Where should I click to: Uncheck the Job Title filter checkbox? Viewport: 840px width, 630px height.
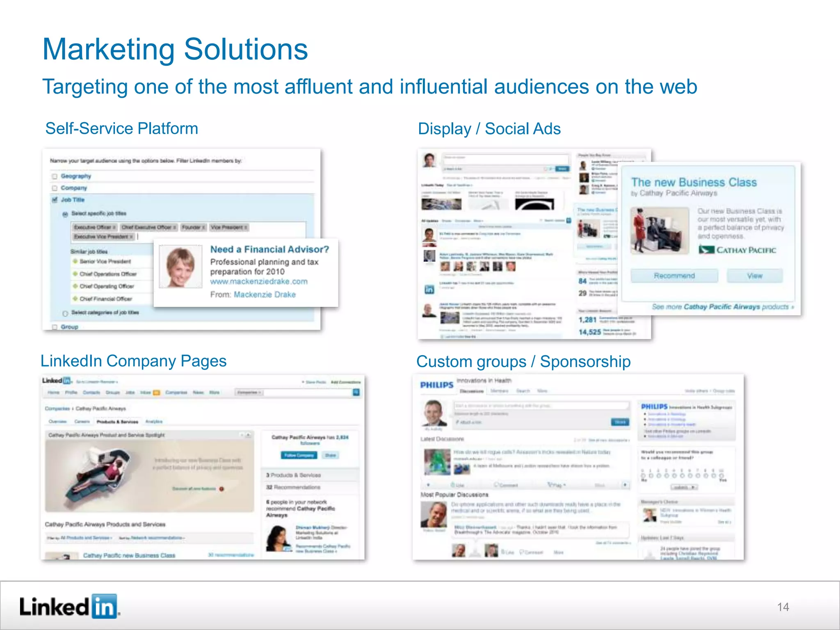(55, 200)
